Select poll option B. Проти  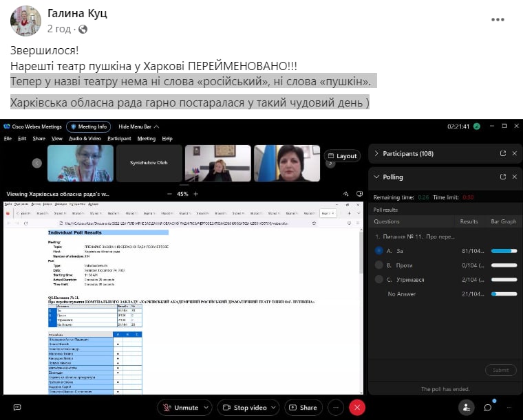(379, 265)
